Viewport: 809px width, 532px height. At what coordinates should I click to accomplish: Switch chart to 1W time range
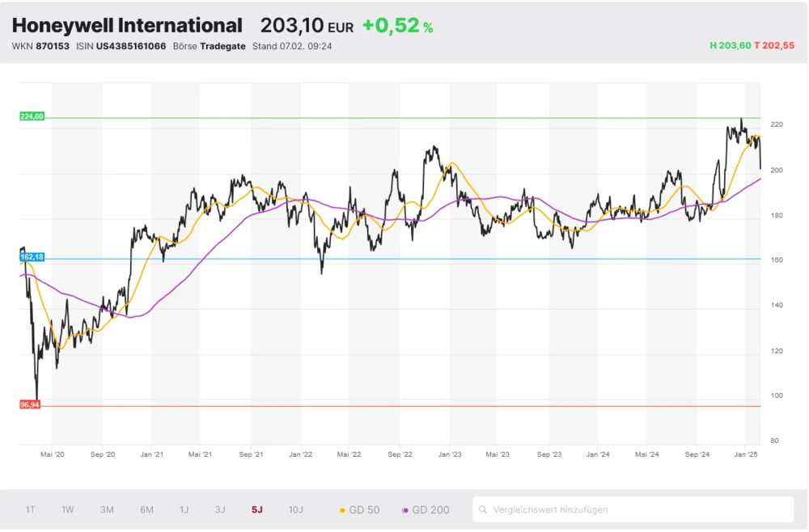[68, 510]
